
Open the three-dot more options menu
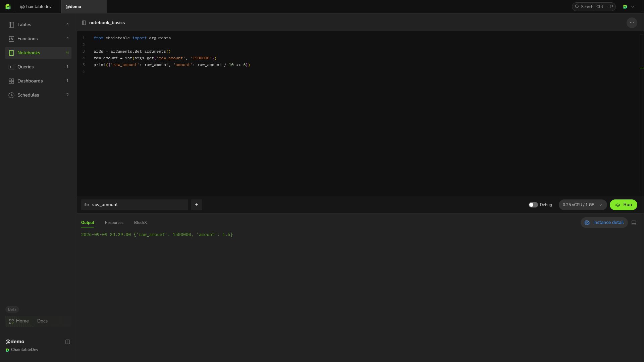pos(632,23)
